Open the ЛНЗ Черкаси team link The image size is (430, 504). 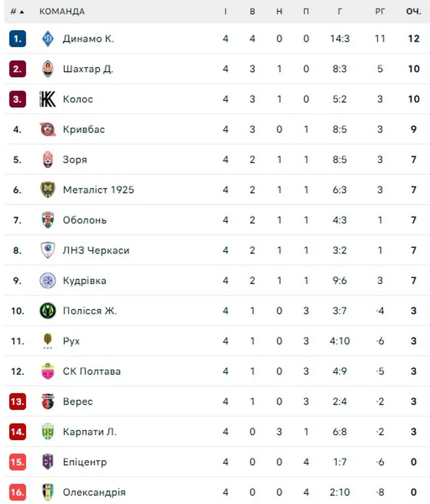tap(96, 250)
